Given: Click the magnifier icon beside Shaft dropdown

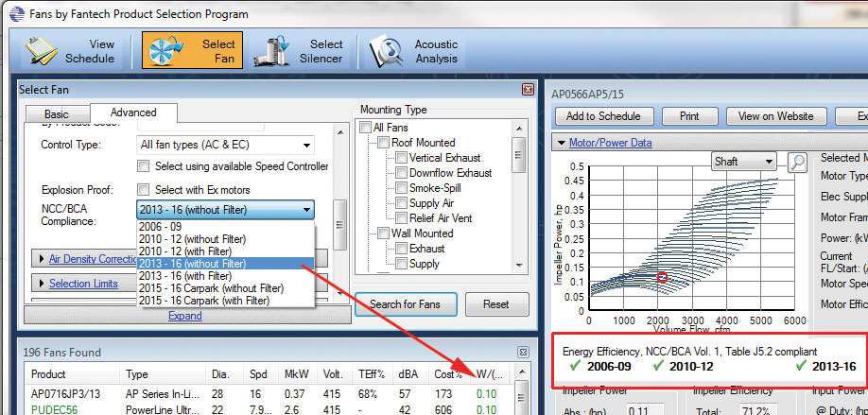Looking at the screenshot, I should (797, 162).
